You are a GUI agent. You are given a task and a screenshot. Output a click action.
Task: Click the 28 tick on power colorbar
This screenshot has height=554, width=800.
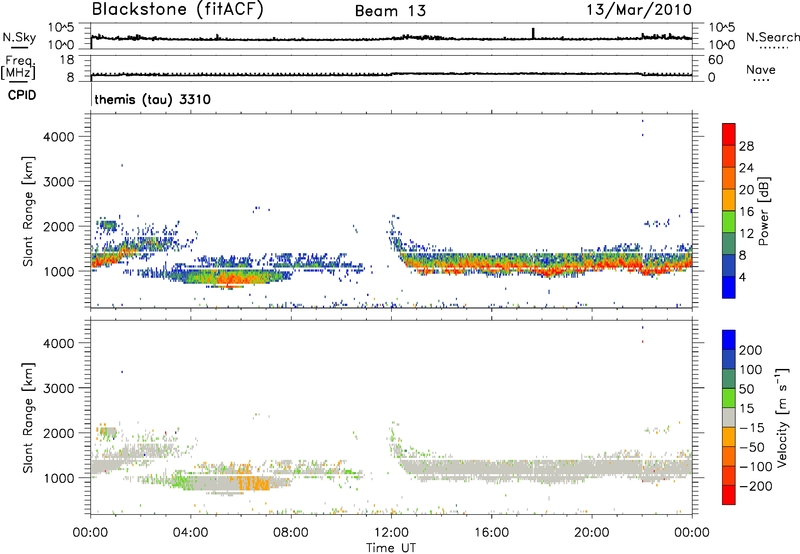pyautogui.click(x=746, y=146)
